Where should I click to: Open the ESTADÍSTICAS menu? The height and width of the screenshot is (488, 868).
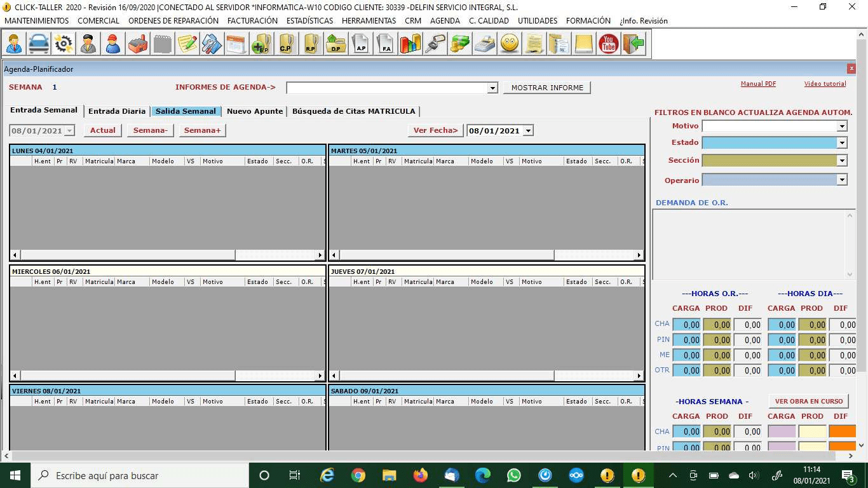[309, 21]
